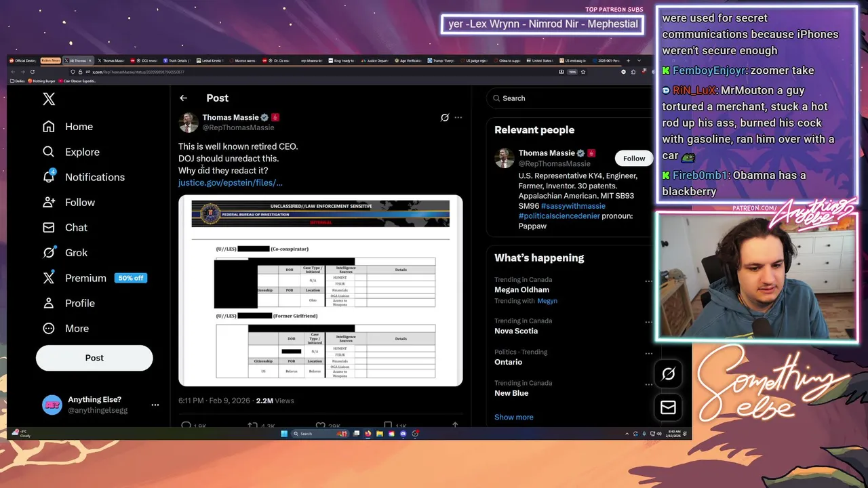
Task: Open Notifications in the sidebar
Action: pos(83,177)
